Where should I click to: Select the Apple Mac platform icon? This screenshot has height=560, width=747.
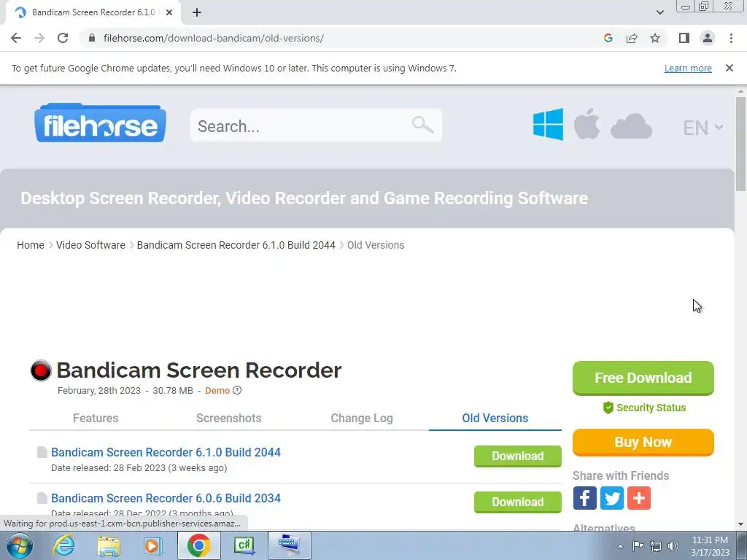point(587,123)
